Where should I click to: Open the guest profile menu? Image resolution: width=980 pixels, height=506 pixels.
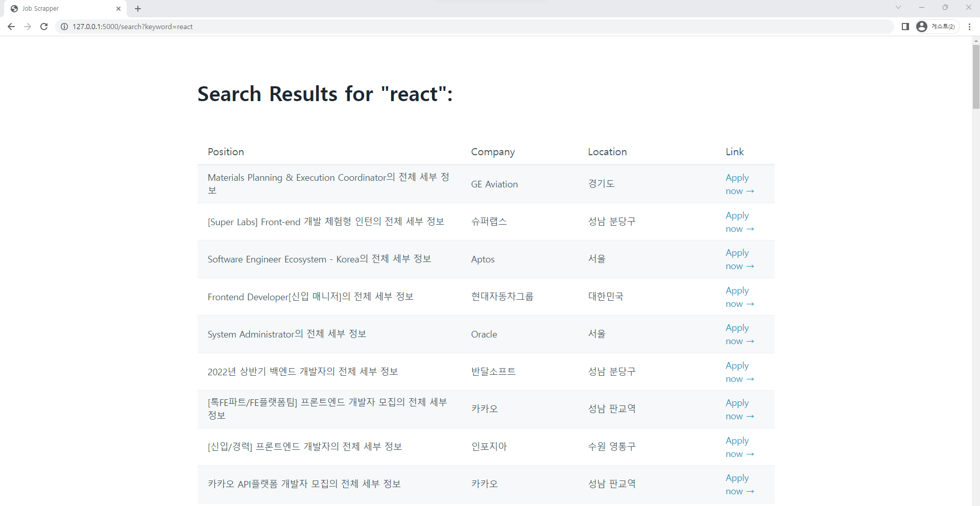point(937,27)
